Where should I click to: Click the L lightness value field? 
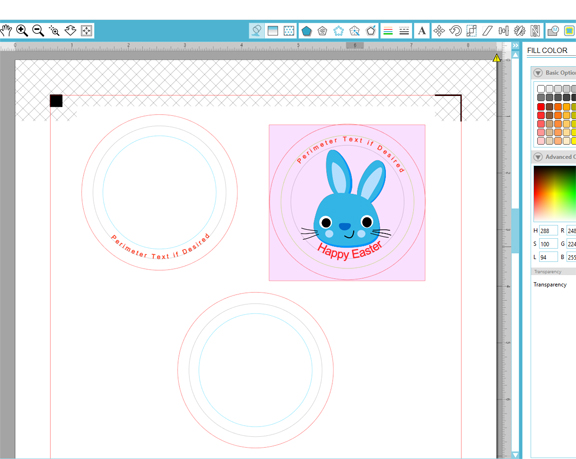pos(548,257)
